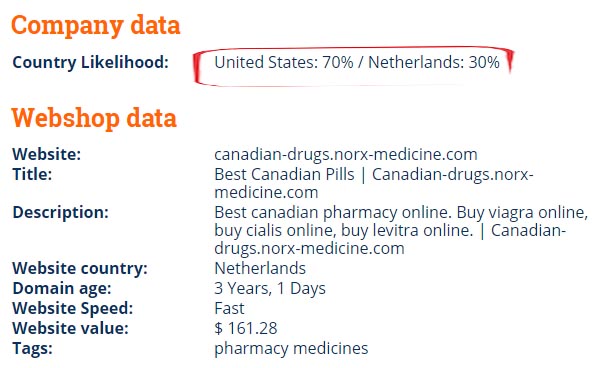Click the medicines tag
Viewport: 600px width, 368px height.
(x=331, y=348)
